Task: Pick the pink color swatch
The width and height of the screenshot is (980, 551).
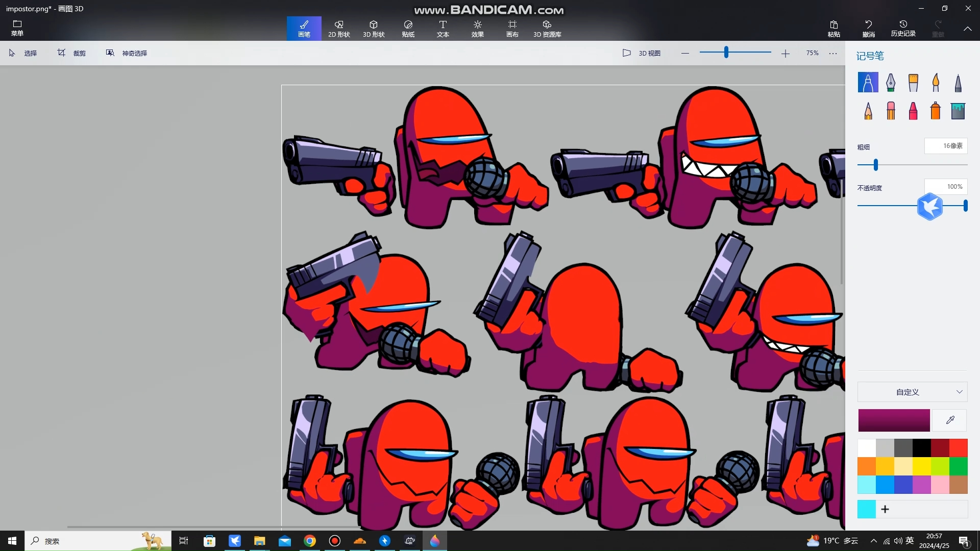Action: [940, 485]
